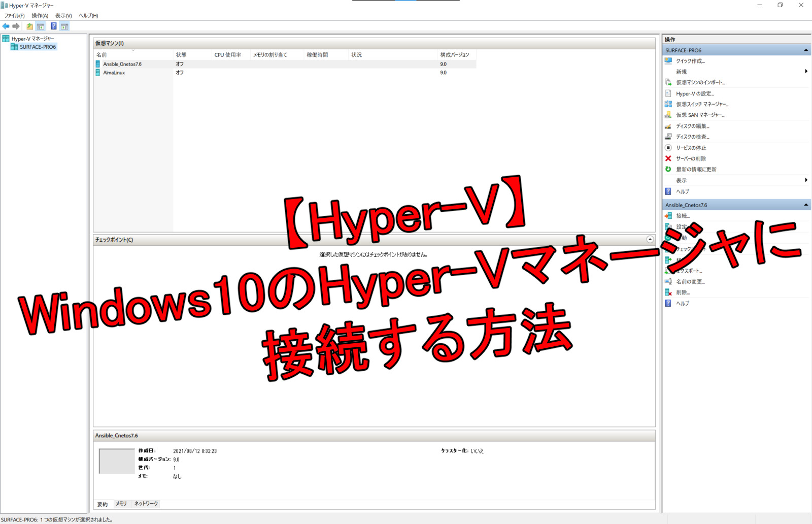This screenshot has height=524, width=812.
Task: Sort by the 状態 column header
Action: click(192, 55)
